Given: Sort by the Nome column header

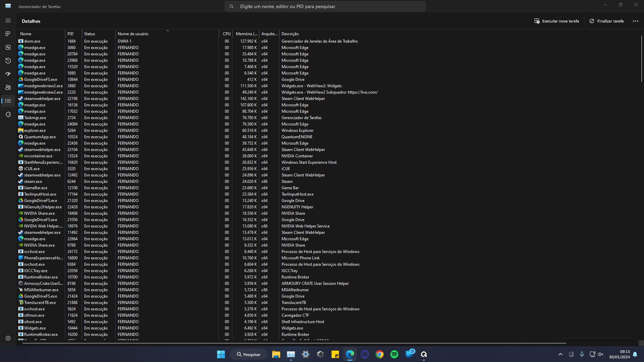Looking at the screenshot, I should pyautogui.click(x=42, y=34).
